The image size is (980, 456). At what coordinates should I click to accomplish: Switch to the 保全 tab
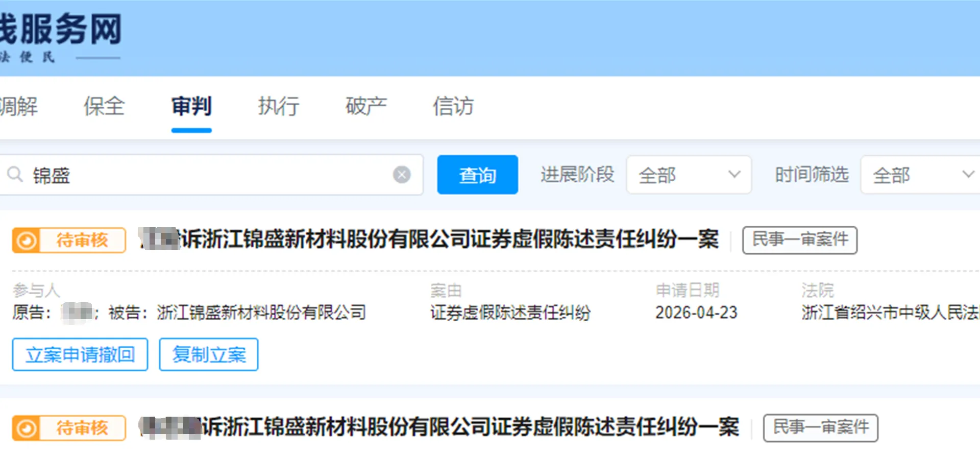click(104, 106)
